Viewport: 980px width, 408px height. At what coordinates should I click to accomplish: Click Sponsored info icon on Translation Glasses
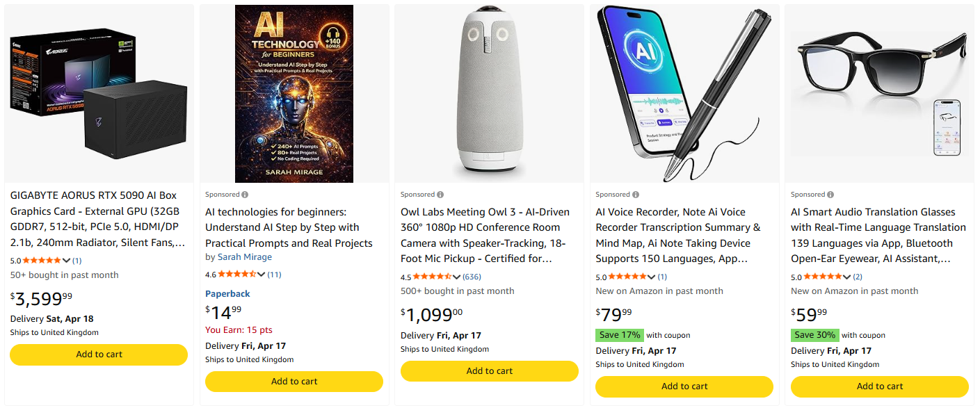830,195
